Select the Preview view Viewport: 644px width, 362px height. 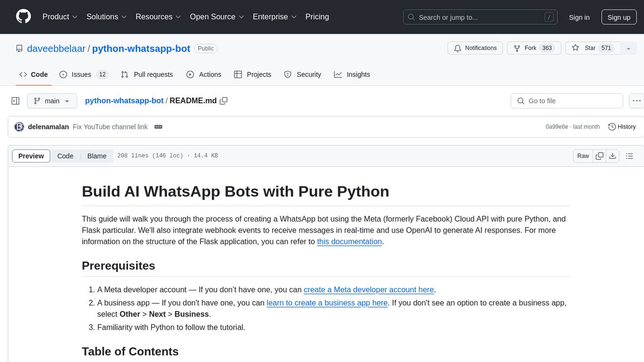[x=31, y=156]
